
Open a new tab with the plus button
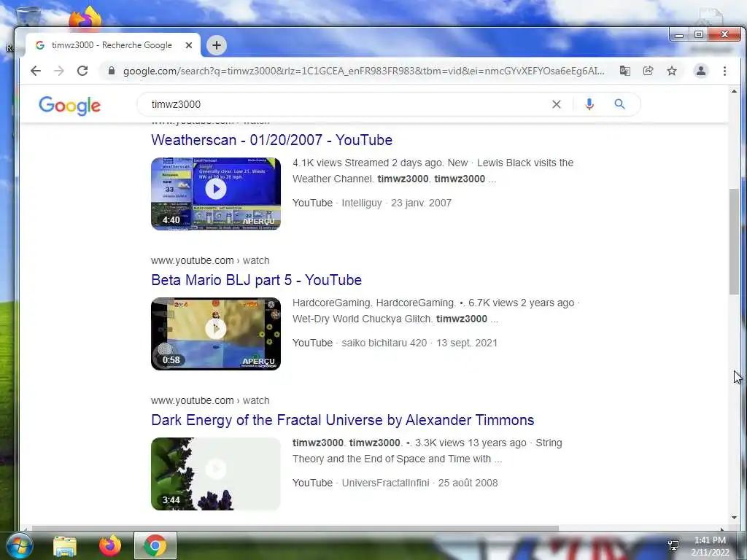click(x=217, y=45)
